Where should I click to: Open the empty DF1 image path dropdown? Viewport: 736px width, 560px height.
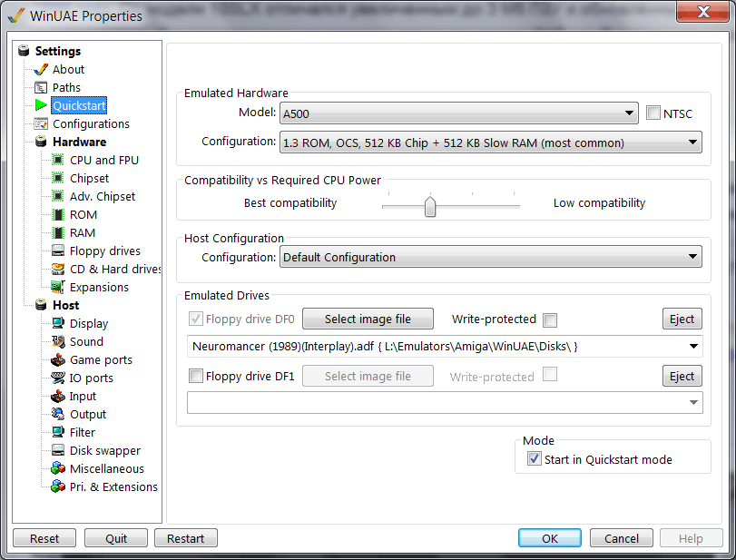pyautogui.click(x=445, y=403)
